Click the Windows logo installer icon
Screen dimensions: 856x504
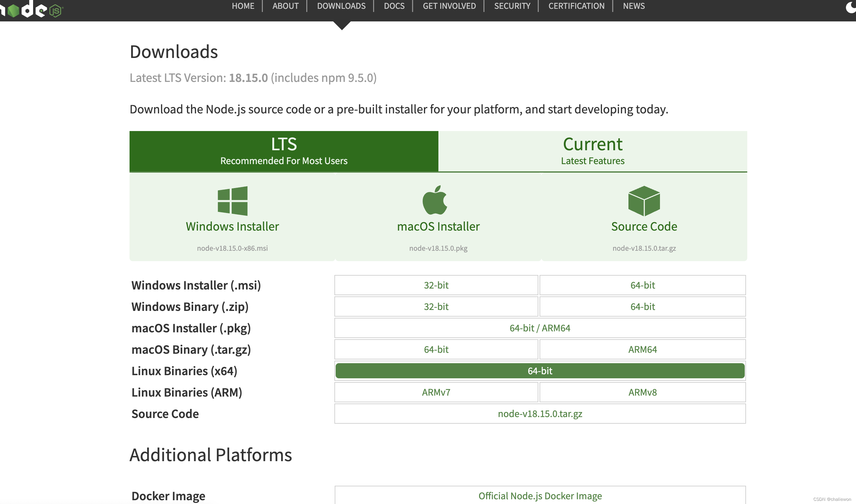(232, 201)
